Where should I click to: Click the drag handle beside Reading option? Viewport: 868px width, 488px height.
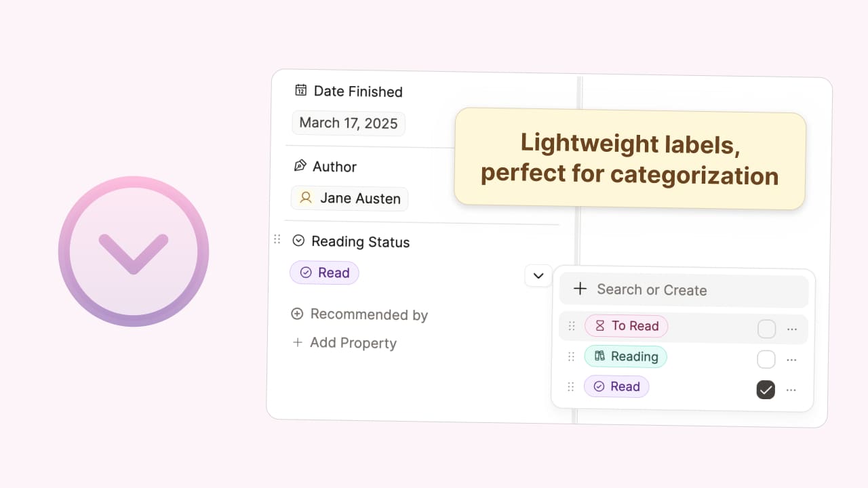(571, 357)
